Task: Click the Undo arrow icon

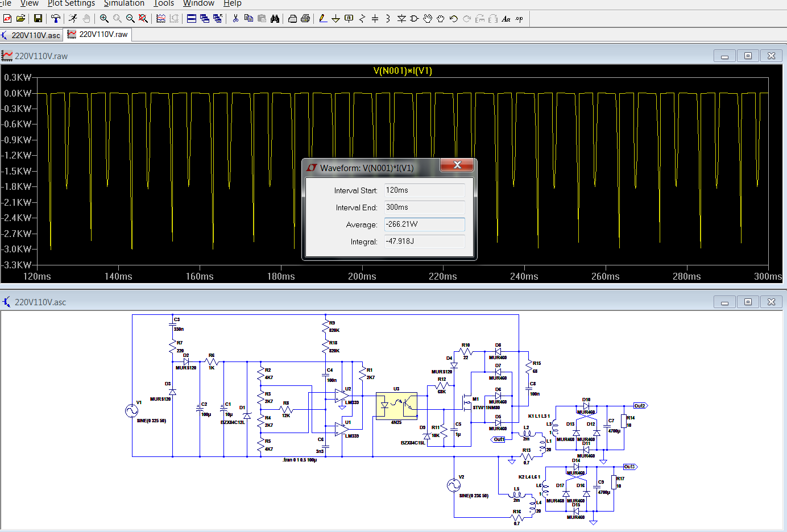Action: (454, 19)
